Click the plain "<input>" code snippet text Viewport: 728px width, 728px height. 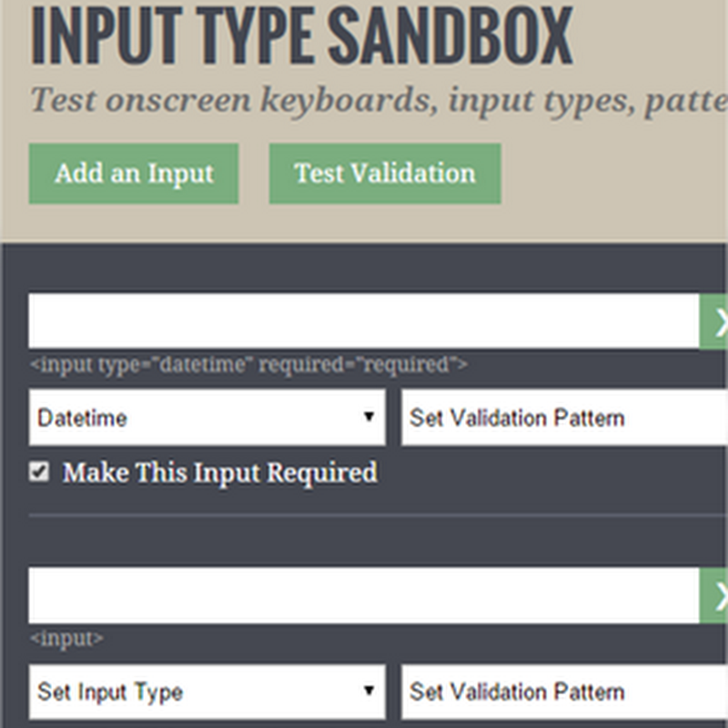pyautogui.click(x=66, y=639)
